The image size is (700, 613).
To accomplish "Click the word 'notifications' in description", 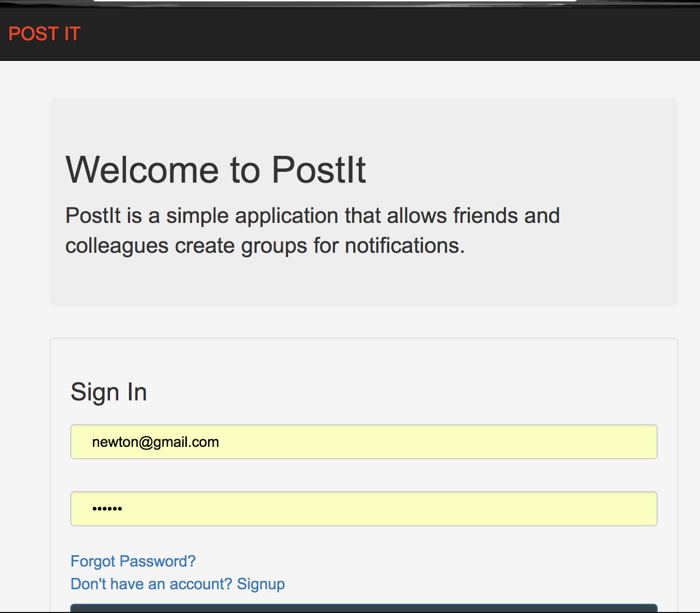I will tap(405, 246).
